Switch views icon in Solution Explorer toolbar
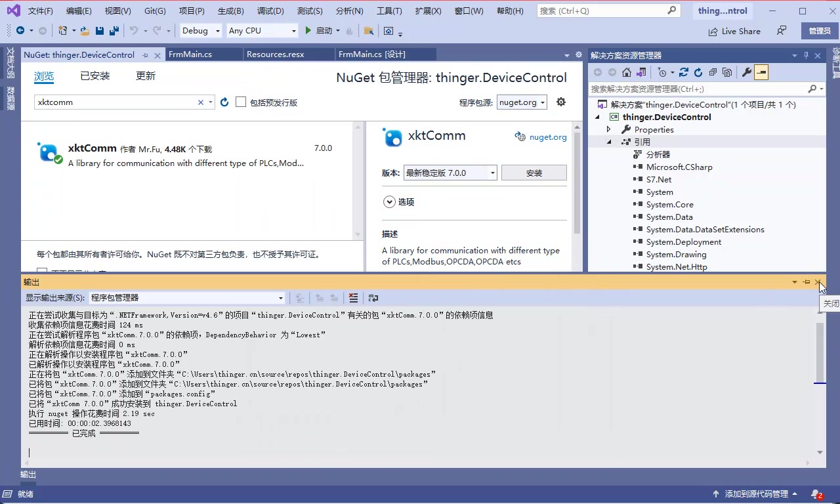The height and width of the screenshot is (504, 840). pos(641,72)
